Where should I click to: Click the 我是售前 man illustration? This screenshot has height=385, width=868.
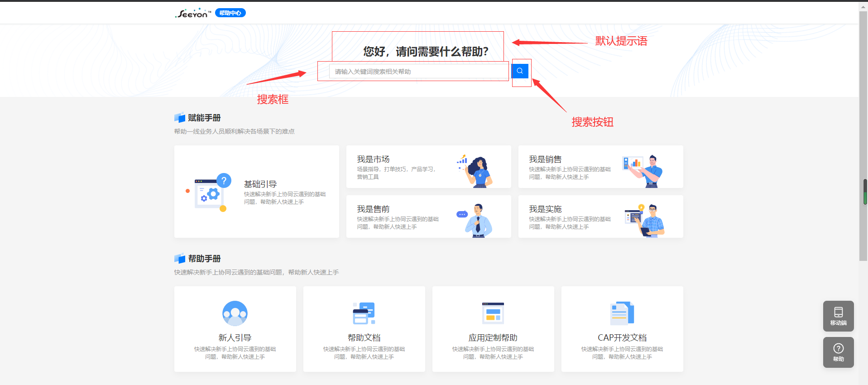(475, 221)
